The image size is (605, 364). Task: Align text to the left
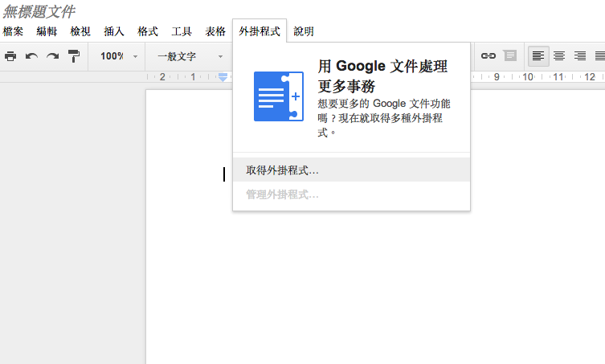coord(538,56)
